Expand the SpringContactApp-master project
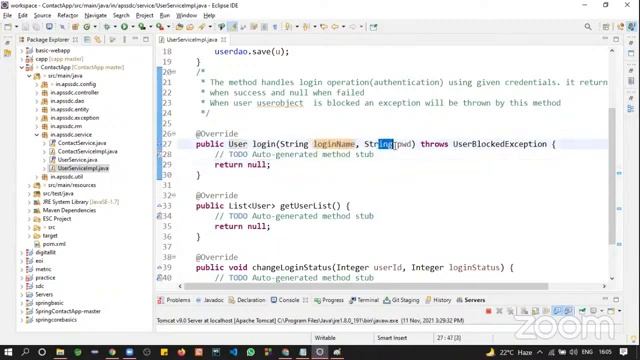Screen dimensions: 640x360 tap(22, 311)
